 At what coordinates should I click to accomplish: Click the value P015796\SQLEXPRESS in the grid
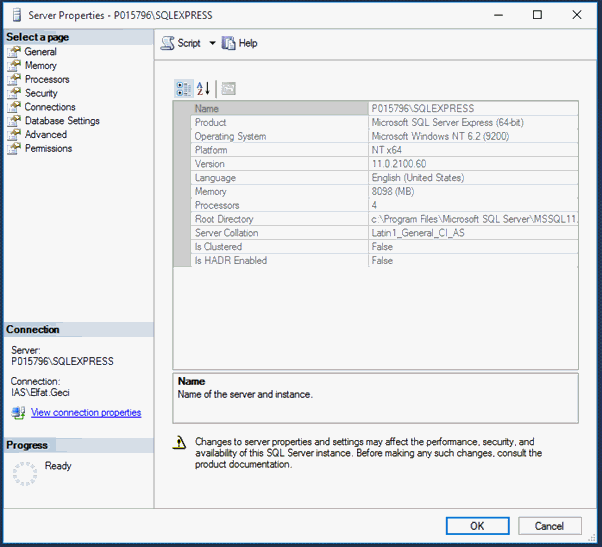tap(423, 109)
